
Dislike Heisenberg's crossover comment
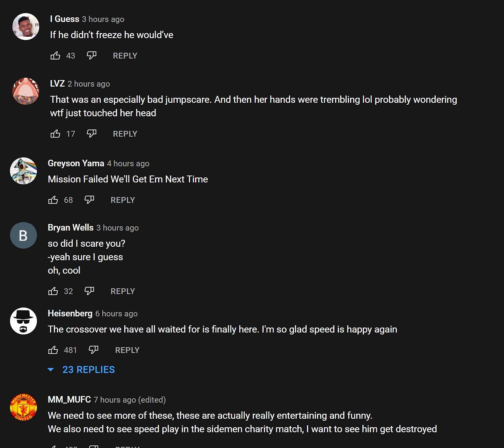pos(93,350)
